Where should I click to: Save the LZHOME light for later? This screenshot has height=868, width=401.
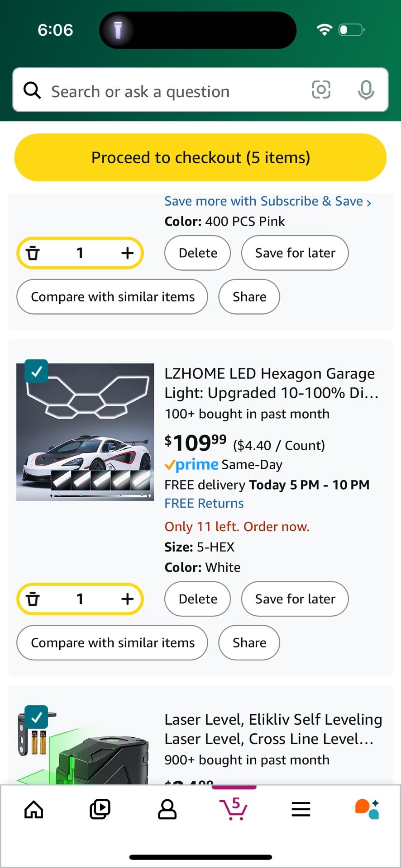(x=295, y=599)
